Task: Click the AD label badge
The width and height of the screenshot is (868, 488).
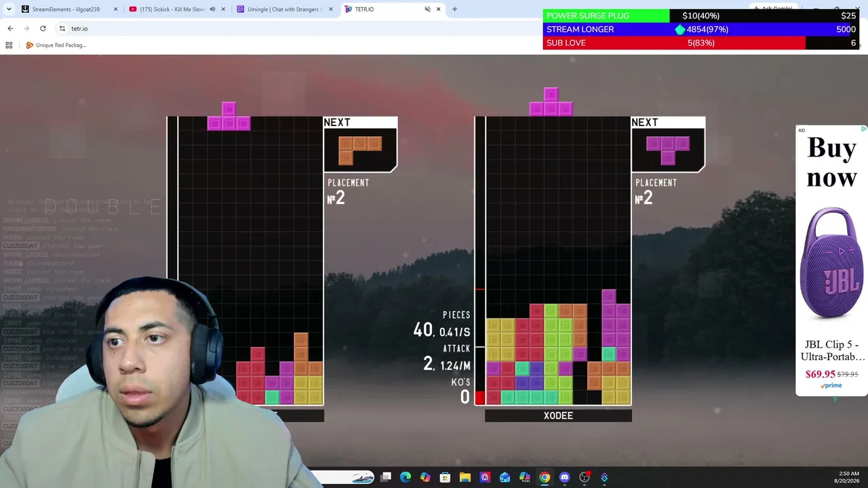Action: [x=802, y=130]
